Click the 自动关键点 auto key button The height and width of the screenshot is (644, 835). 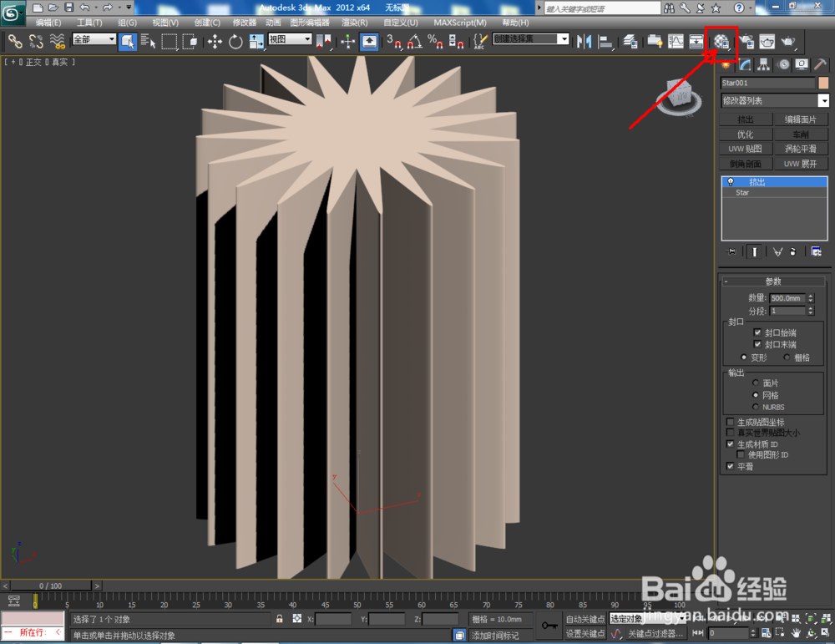pos(584,619)
